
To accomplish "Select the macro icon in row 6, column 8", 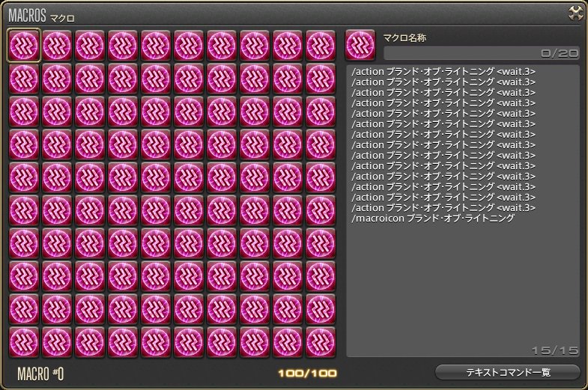I will click(255, 210).
